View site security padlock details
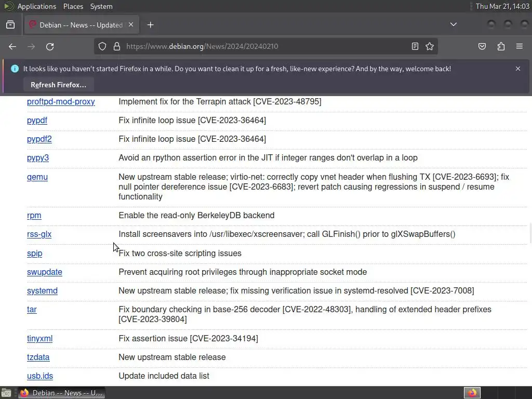 coord(117,46)
